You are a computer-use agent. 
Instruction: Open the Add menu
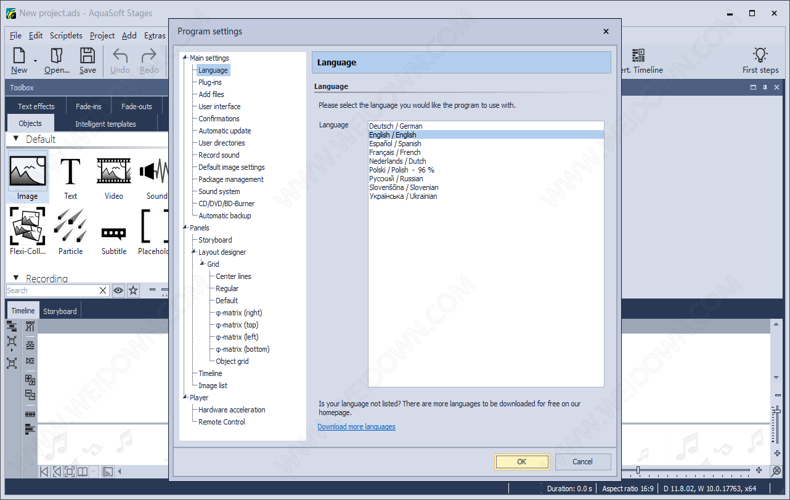click(129, 35)
